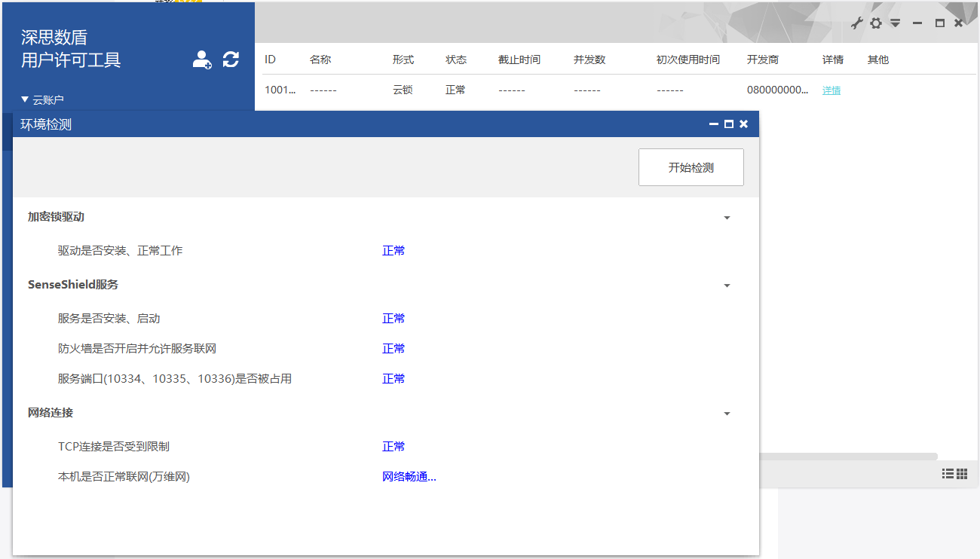The height and width of the screenshot is (559, 980).
Task: Click the 并发数 column header
Action: pyautogui.click(x=590, y=60)
